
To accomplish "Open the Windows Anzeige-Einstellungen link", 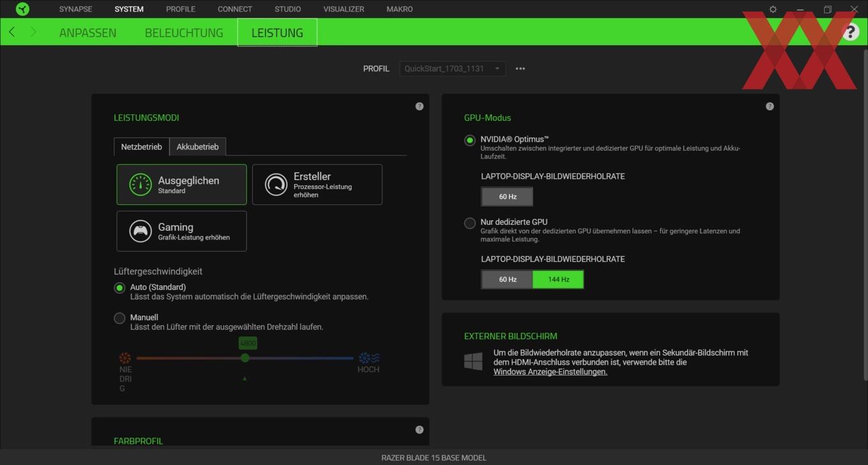I will 550,372.
